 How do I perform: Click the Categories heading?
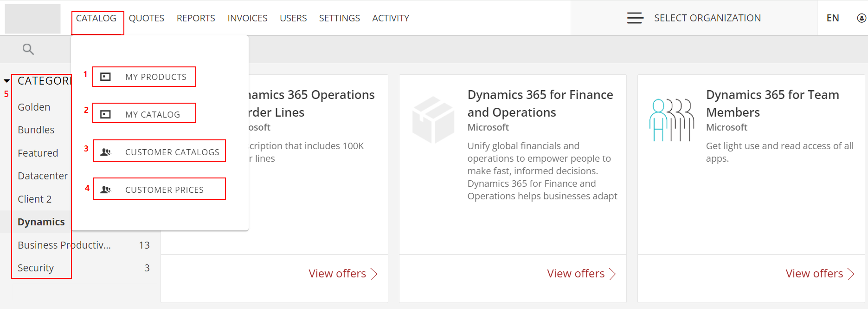click(x=44, y=81)
